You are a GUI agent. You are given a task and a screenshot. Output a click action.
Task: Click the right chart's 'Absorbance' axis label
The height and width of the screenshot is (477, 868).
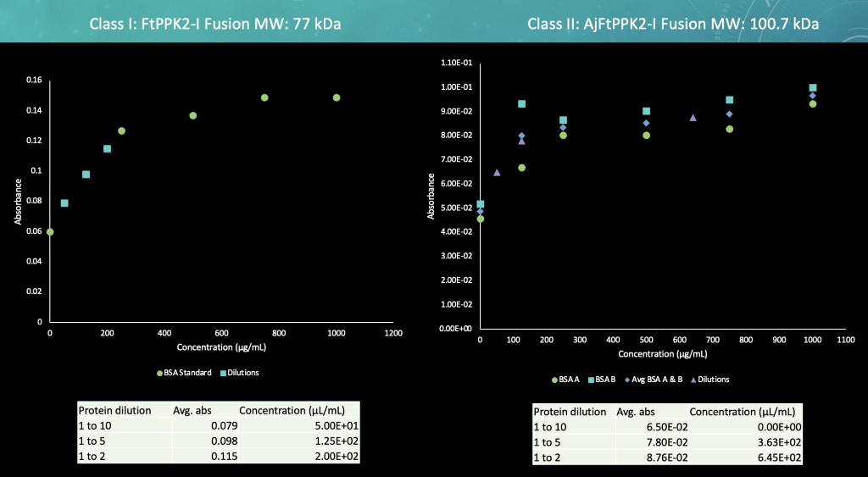(431, 197)
